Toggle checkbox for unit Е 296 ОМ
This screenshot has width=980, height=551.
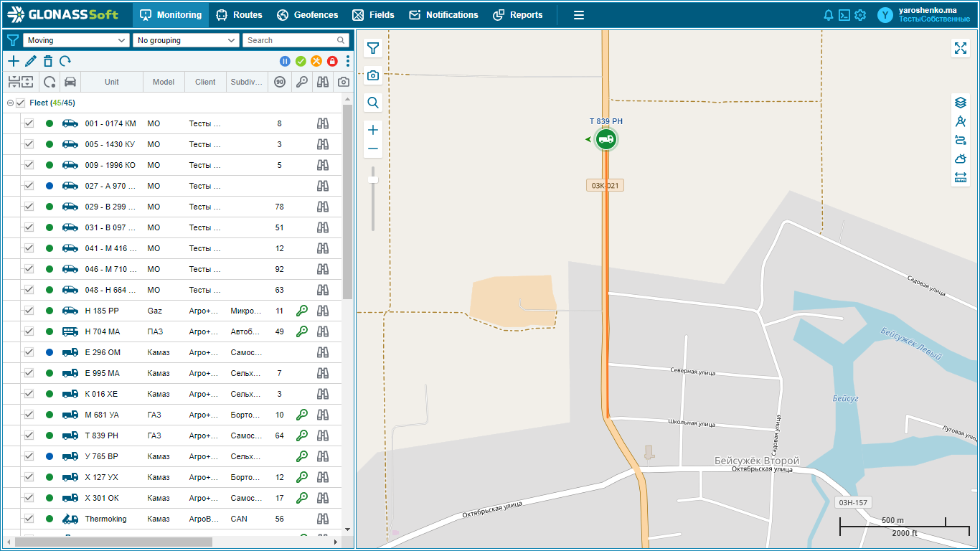(x=29, y=352)
